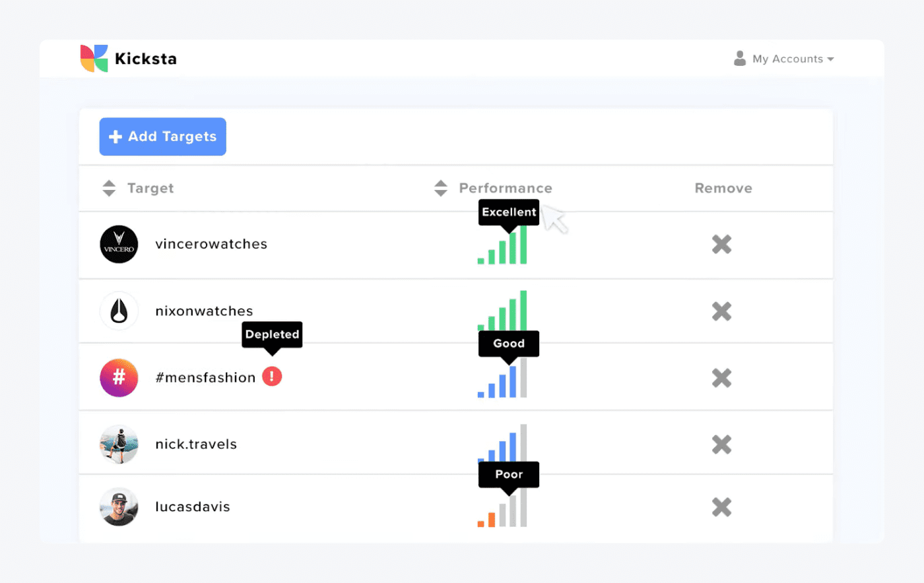The image size is (924, 583).
Task: Remove the nick.travels target
Action: [721, 445]
